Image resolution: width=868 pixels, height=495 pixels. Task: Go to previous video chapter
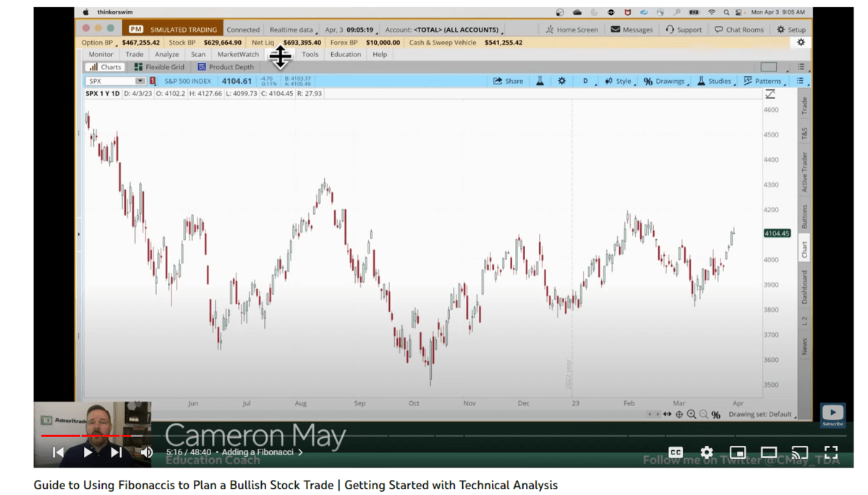click(x=59, y=452)
